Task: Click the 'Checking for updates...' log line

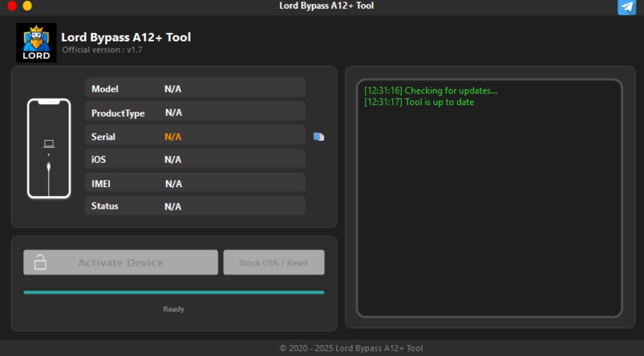Action: 431,91
